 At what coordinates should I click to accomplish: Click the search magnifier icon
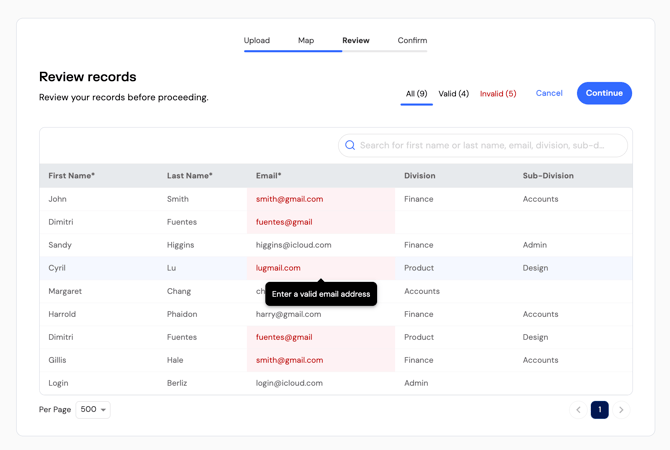pos(350,145)
